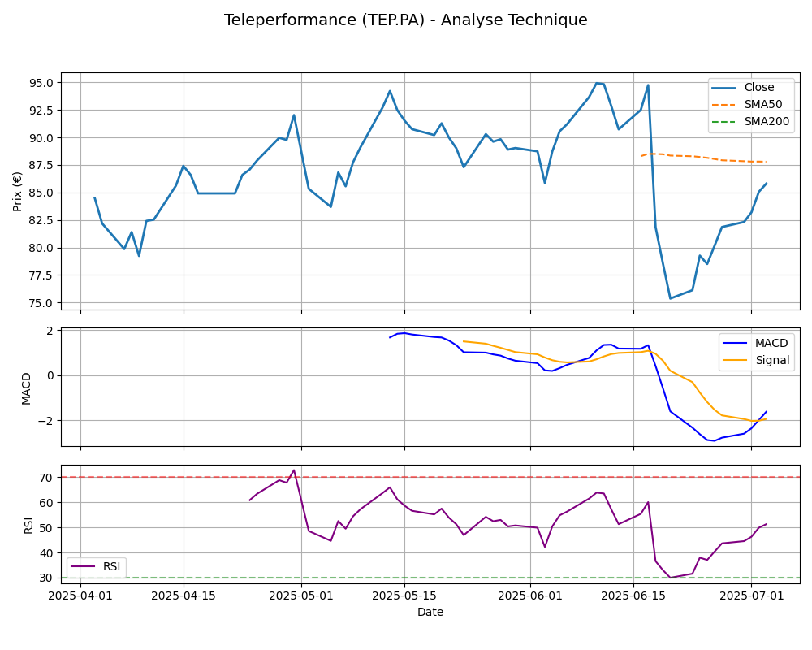Click the "75.0" price tick label

(x=42, y=303)
